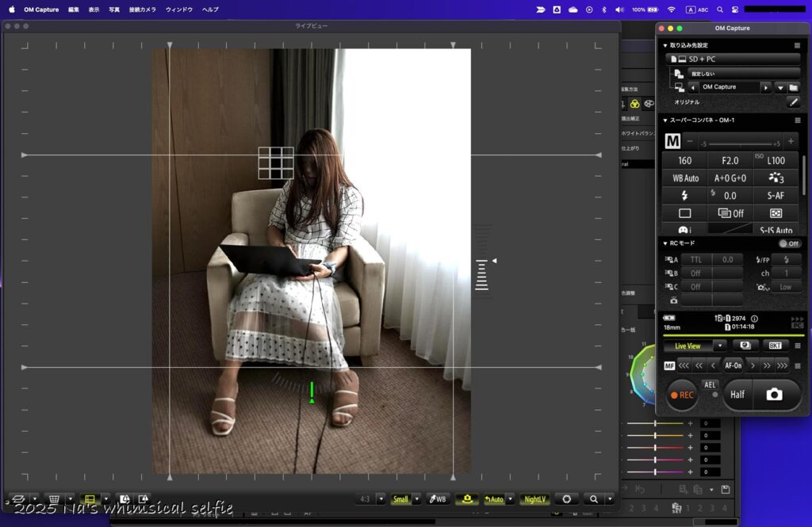Open the 編集 menu
Screen dimensions: 812x527
tap(74, 10)
